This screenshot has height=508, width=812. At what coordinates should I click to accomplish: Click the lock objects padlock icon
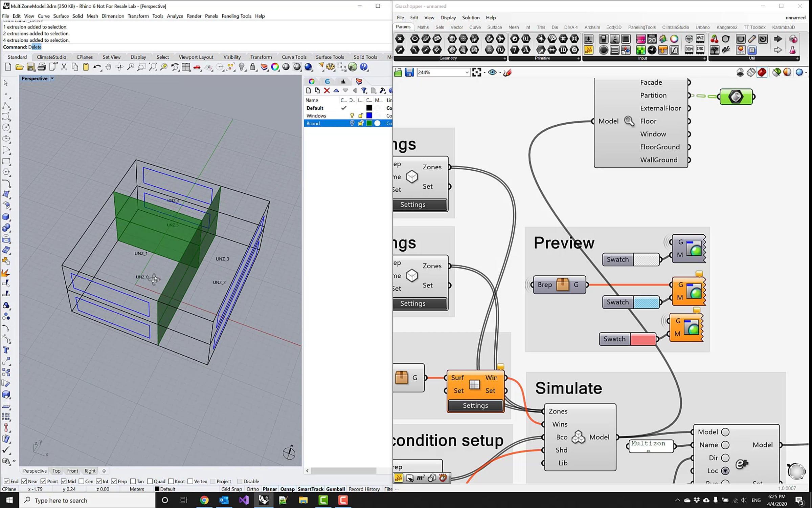coord(253,67)
